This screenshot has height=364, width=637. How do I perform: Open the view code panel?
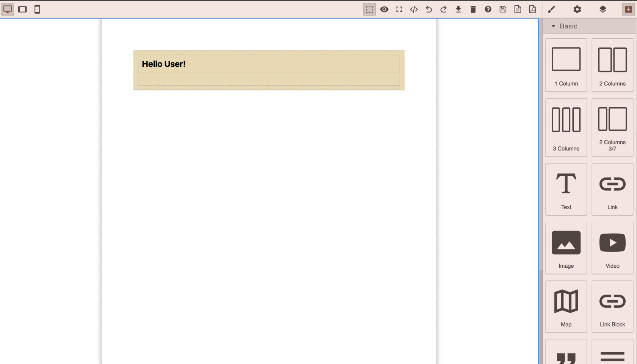[x=414, y=9]
